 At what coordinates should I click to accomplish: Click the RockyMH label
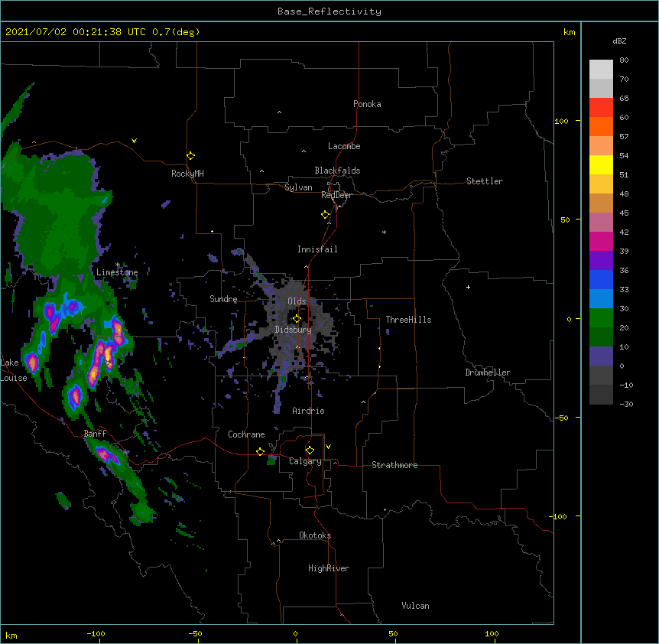[x=187, y=174]
